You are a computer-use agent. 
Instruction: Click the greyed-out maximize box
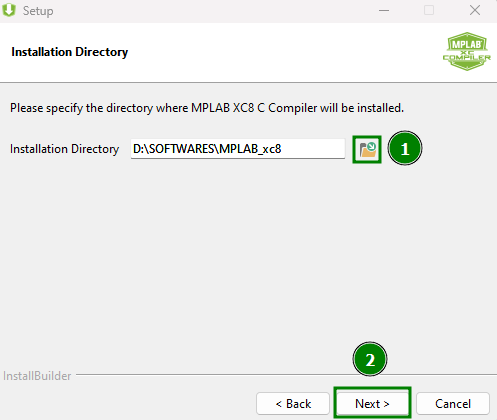click(x=429, y=10)
